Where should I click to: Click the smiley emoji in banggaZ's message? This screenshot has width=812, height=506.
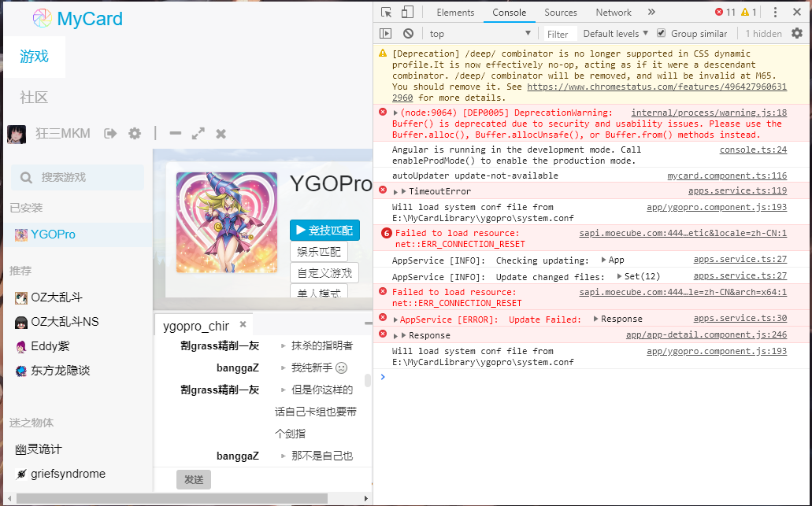(341, 367)
